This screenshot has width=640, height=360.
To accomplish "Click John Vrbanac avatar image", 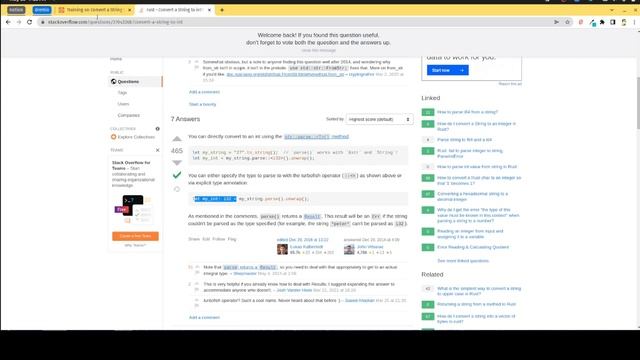I will coord(349,249).
